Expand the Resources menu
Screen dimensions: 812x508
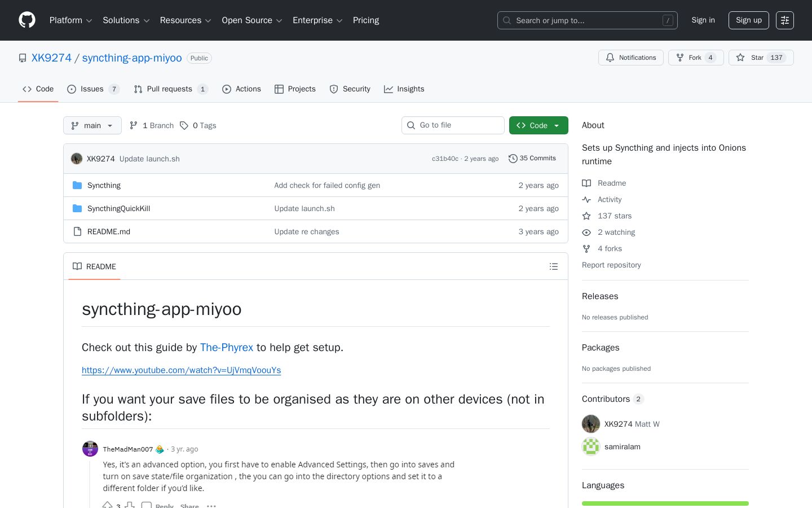[x=186, y=20]
